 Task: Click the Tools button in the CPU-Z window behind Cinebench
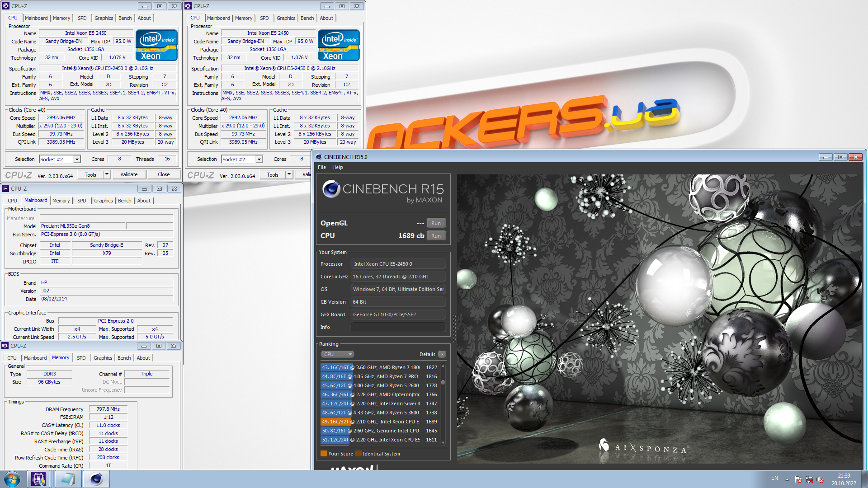[273, 174]
